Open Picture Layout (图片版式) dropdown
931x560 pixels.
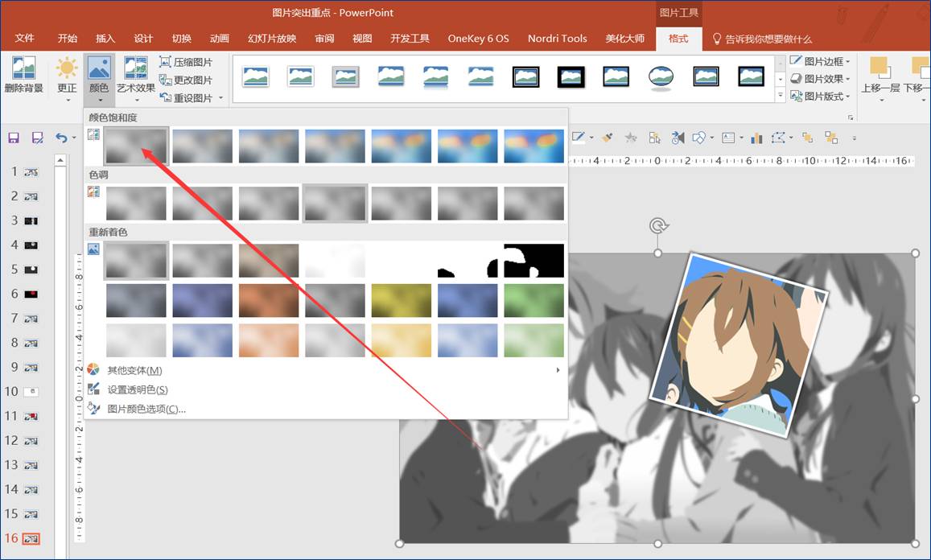pyautogui.click(x=820, y=96)
